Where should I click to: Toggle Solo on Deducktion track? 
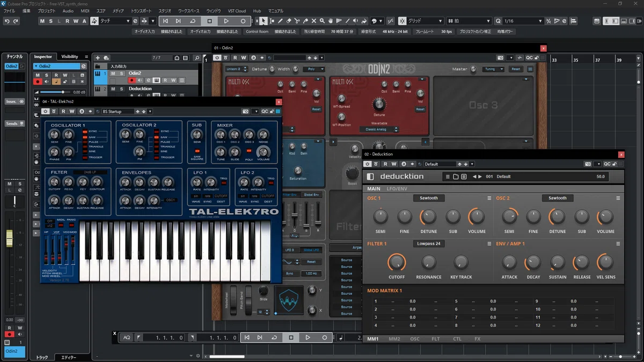pos(121,88)
